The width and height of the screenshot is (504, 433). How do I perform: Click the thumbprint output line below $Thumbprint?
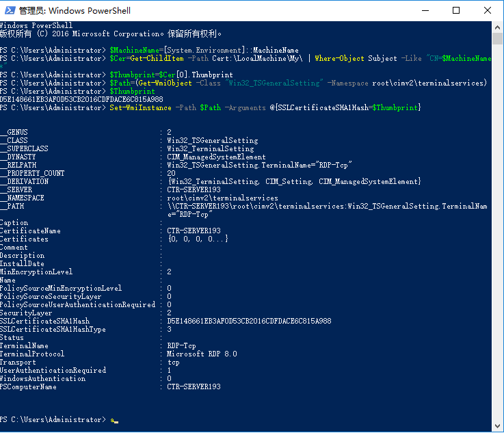tap(81, 99)
